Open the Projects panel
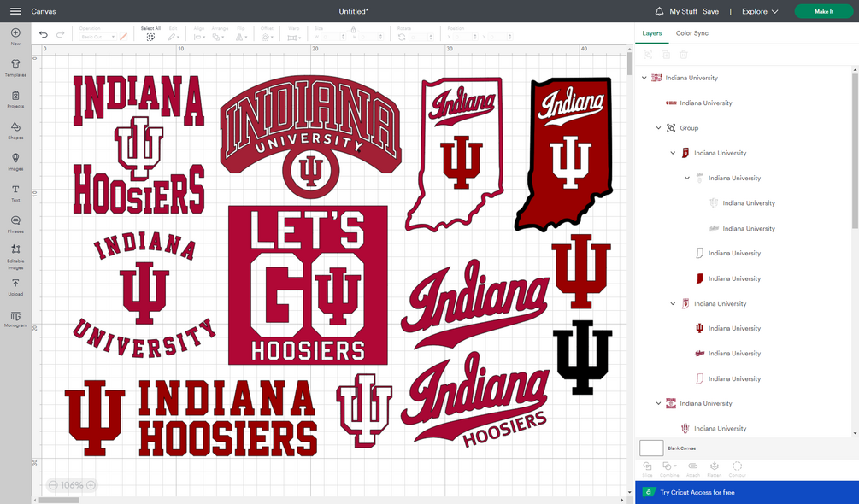Viewport: 859px width, 504px height. 15,99
